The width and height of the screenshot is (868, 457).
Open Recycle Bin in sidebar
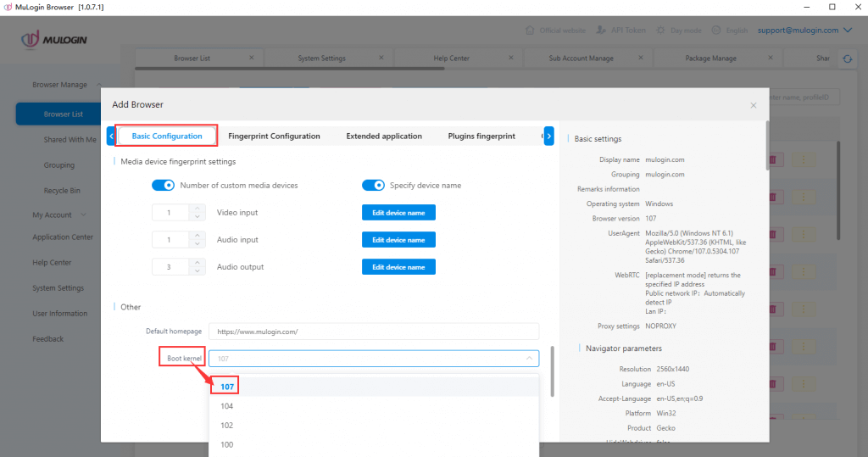pos(61,191)
